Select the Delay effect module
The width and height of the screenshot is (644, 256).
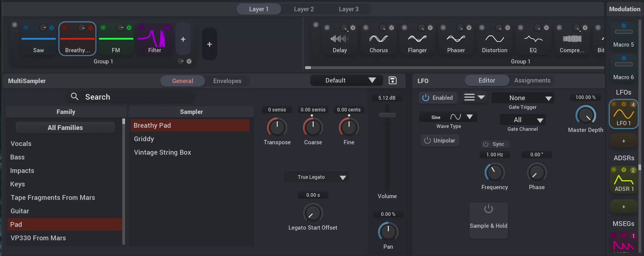pyautogui.click(x=340, y=39)
